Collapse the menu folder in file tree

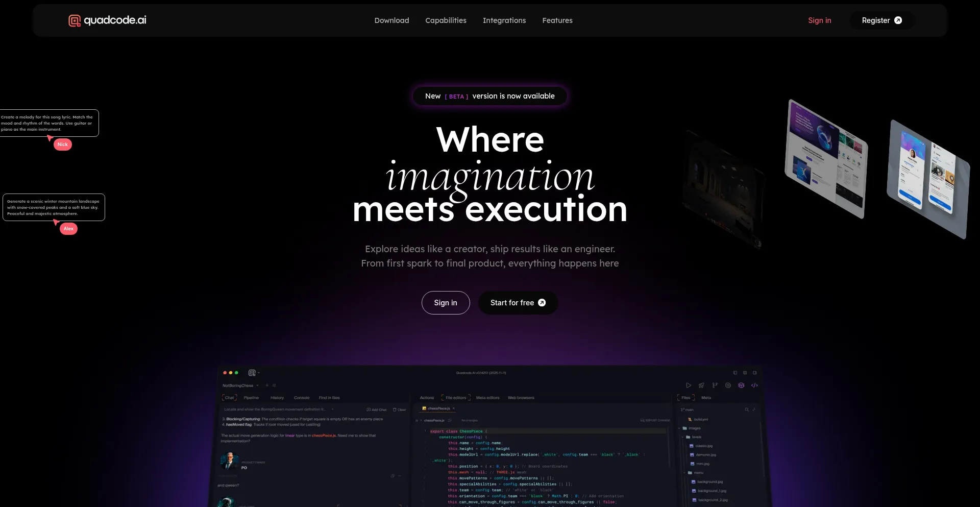684,473
